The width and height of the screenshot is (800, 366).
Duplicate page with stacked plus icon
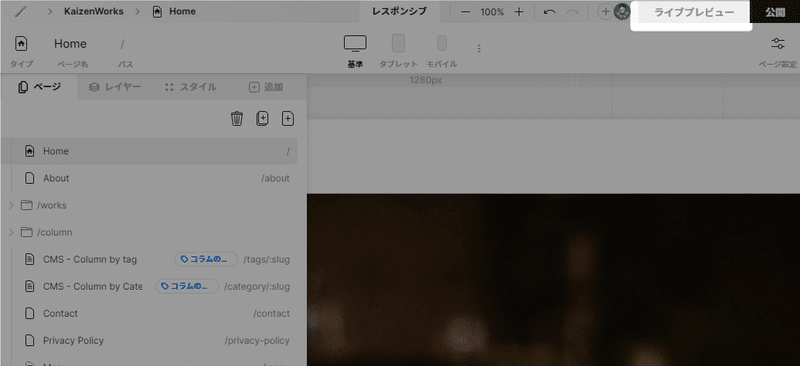tap(262, 118)
